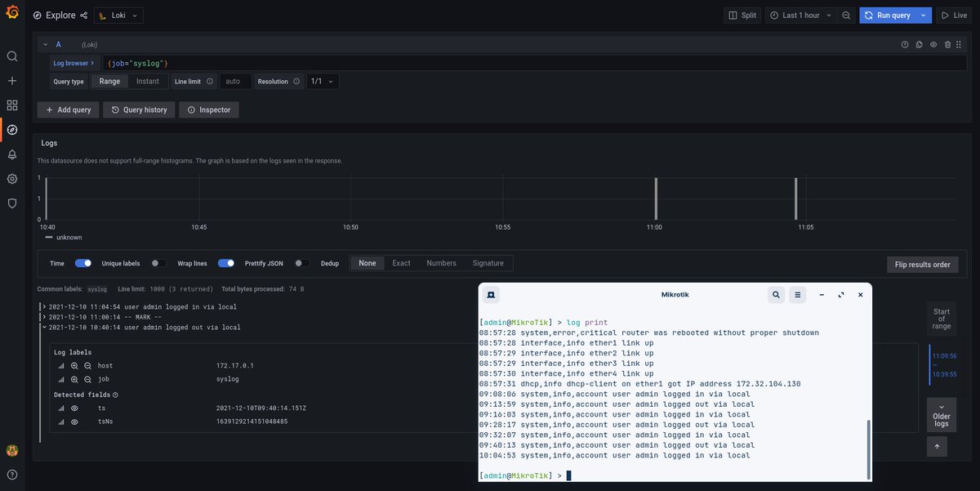Image resolution: width=980 pixels, height=491 pixels.
Task: Toggle the Time switch
Action: 83,263
